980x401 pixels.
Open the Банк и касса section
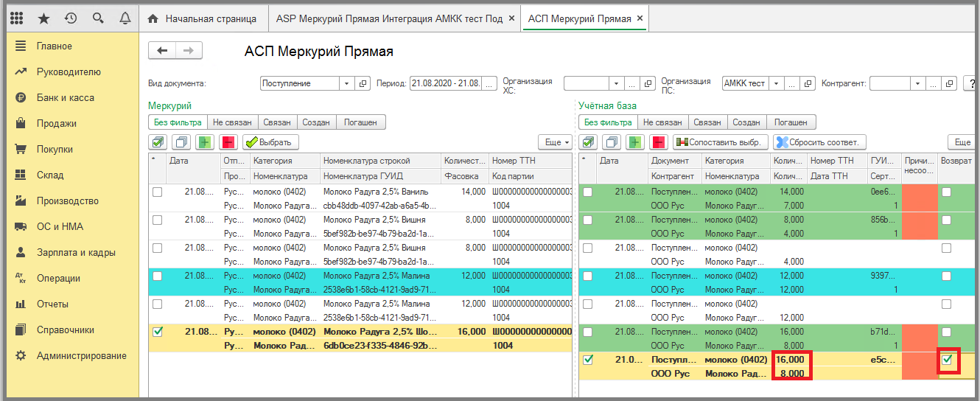click(x=66, y=97)
